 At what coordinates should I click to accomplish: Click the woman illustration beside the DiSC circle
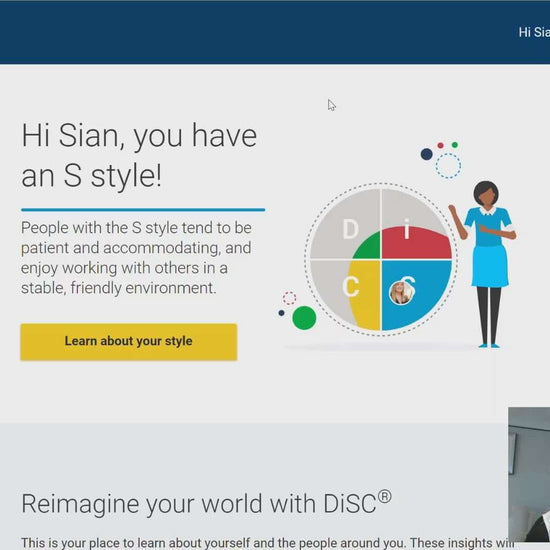tap(484, 264)
